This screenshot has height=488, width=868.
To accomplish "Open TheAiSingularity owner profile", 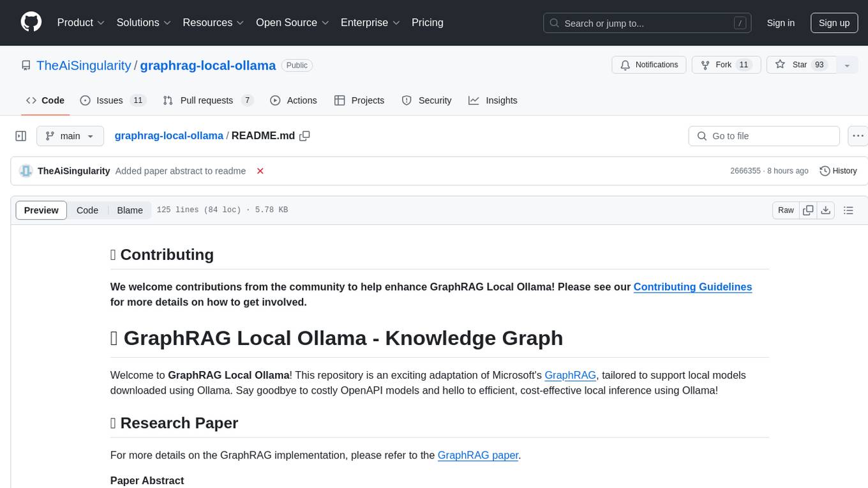I will (x=84, y=65).
